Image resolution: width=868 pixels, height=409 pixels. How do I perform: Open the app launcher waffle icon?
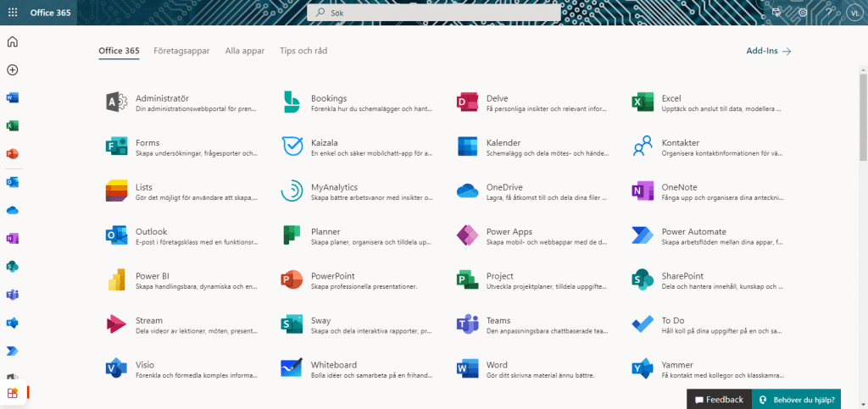pos(12,12)
